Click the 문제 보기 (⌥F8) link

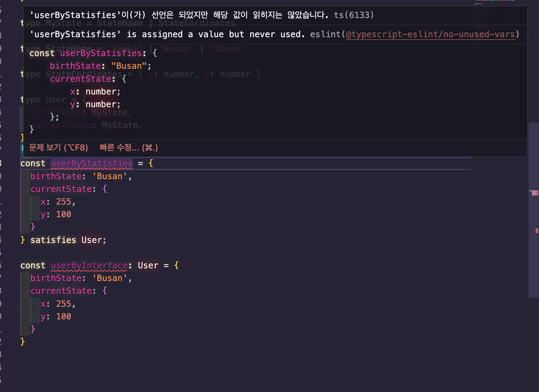coord(59,147)
